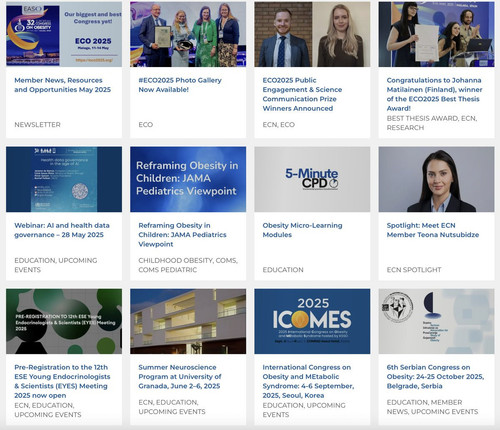
Task: Open ECO2025 Public Engagement Prize Winners article
Action: [302, 94]
